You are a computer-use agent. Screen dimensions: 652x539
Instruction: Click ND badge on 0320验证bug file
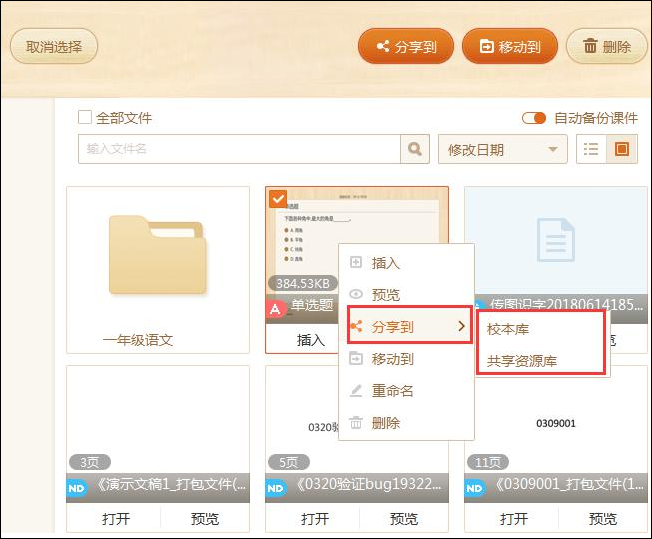click(277, 487)
